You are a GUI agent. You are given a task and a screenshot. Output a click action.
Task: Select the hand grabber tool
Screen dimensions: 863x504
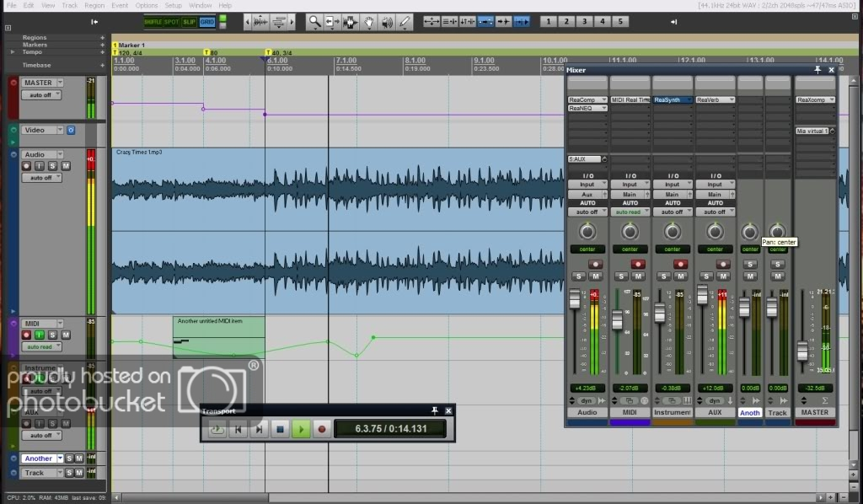369,21
